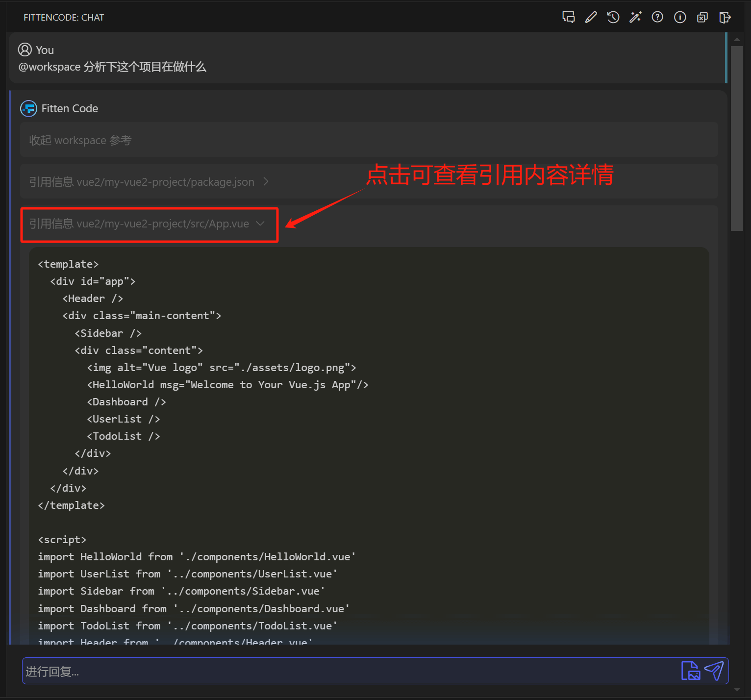This screenshot has height=700, width=751.
Task: Open help question mark icon
Action: (657, 17)
